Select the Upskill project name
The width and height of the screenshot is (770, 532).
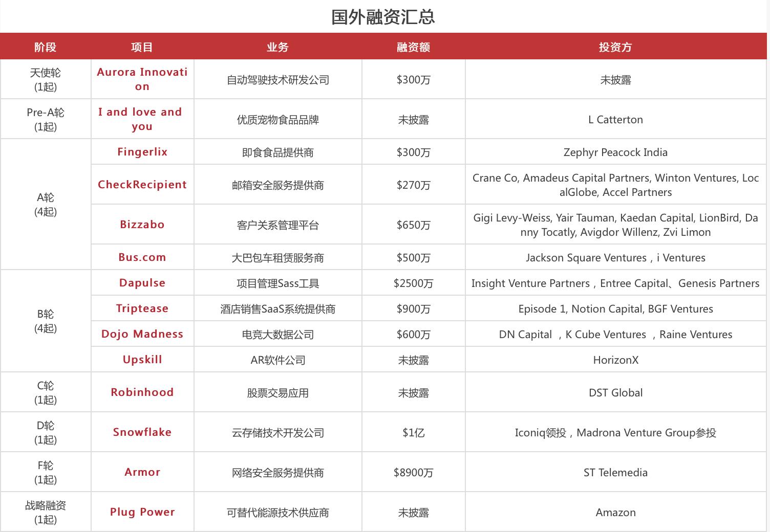point(142,360)
